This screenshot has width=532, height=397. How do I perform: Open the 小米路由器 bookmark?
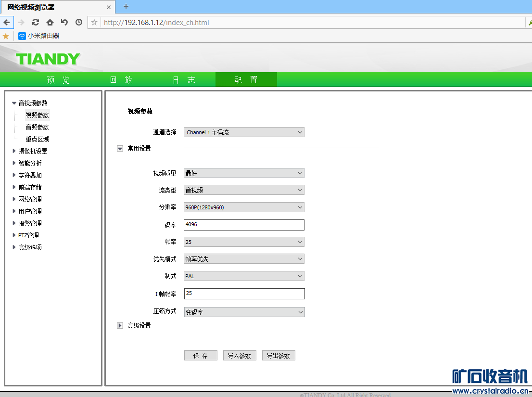point(38,36)
